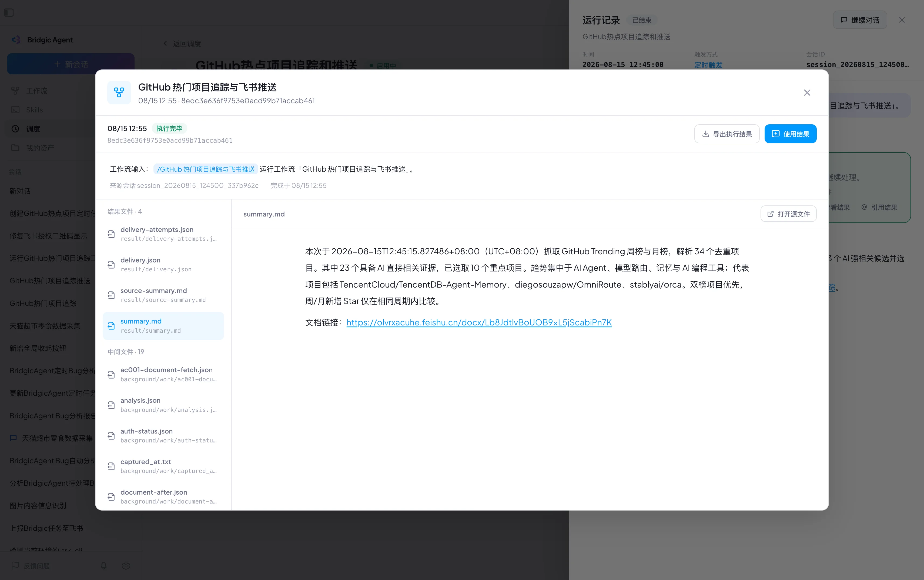Click the blue 使用结果 button

pos(790,134)
